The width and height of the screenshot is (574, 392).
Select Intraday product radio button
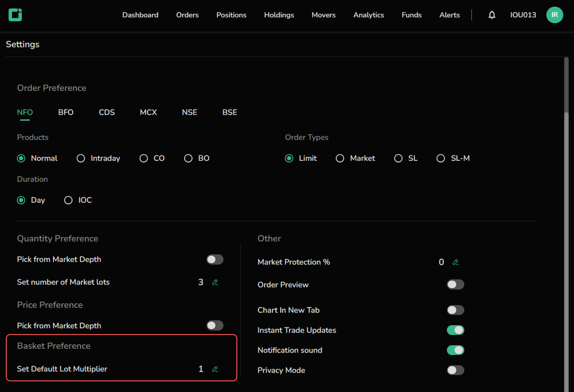tap(81, 158)
